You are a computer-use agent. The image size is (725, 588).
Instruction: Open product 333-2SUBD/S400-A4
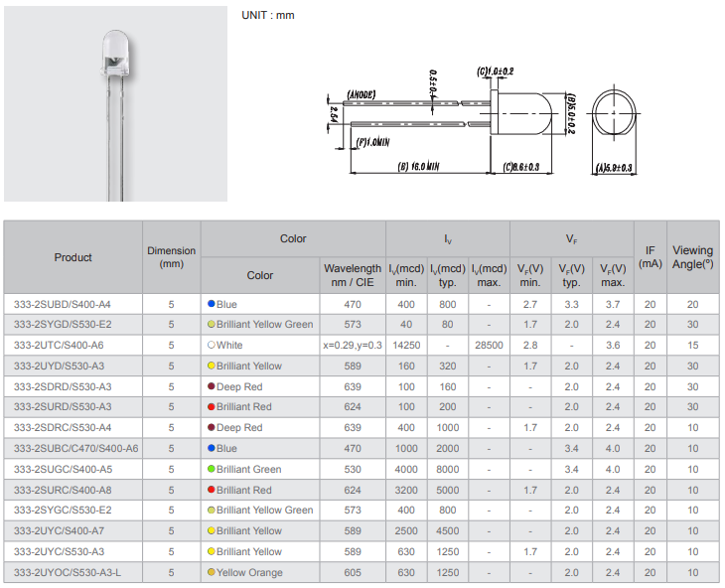click(63, 304)
